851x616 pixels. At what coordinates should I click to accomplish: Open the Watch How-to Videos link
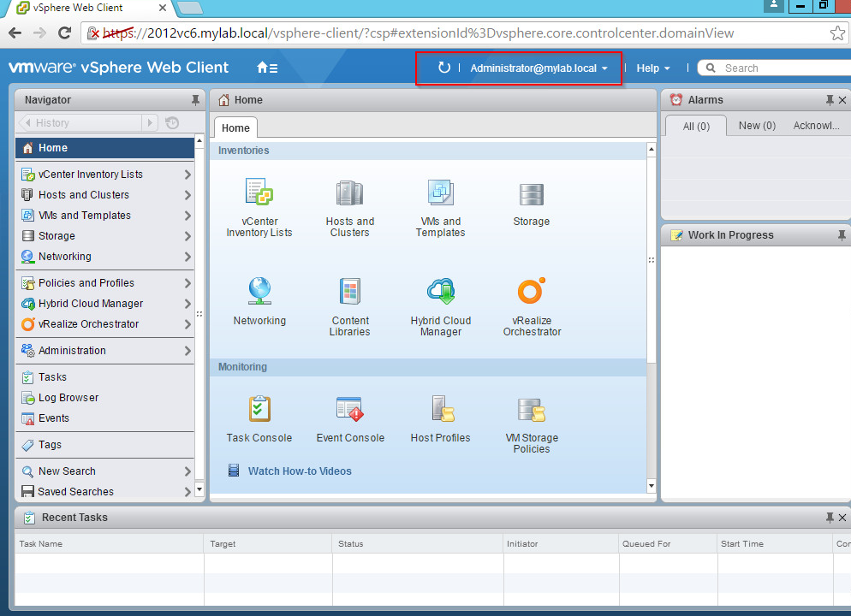300,471
